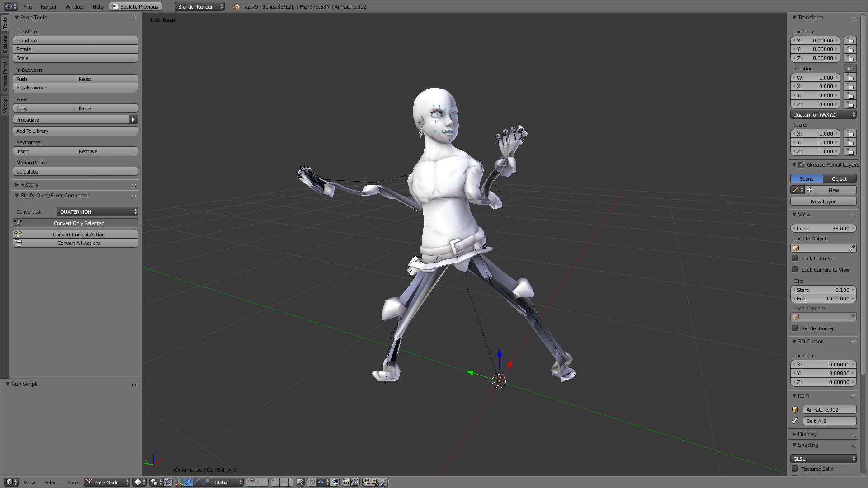868x488 pixels.
Task: Enable Lock Camera to View
Action: tap(796, 269)
